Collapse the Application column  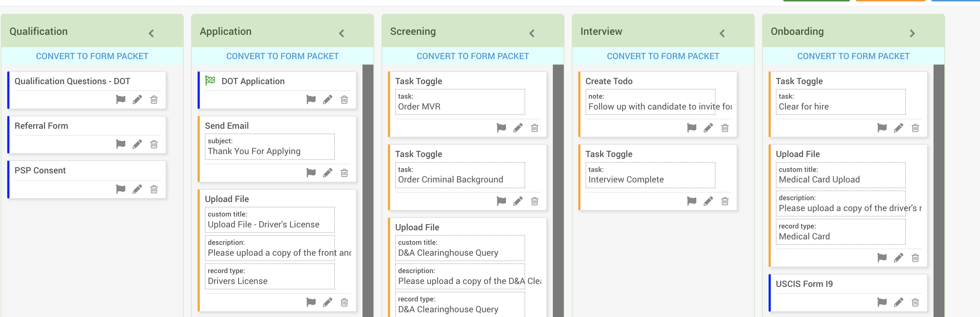click(342, 33)
